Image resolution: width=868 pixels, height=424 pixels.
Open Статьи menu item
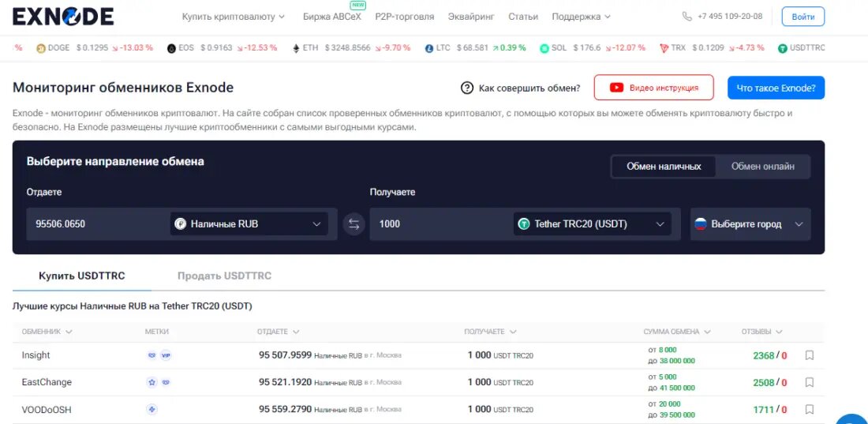click(523, 17)
